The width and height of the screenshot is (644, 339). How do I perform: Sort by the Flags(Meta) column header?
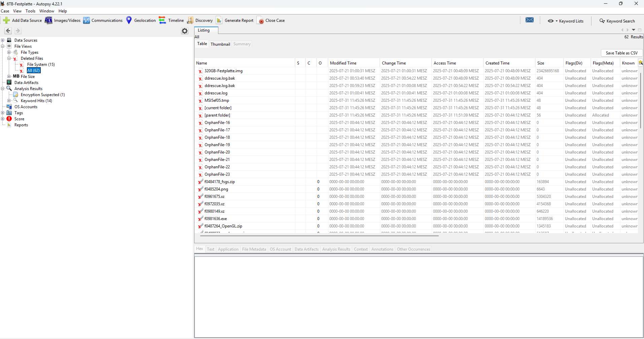click(x=605, y=63)
